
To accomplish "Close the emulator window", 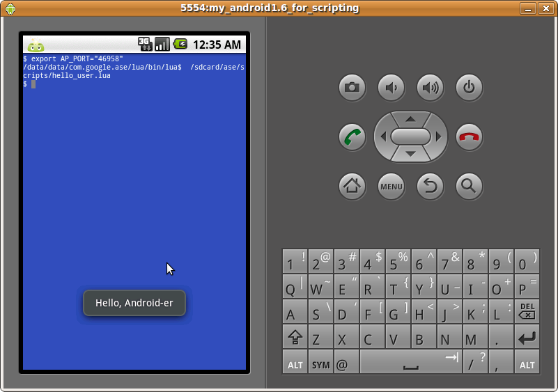I will pos(545,8).
